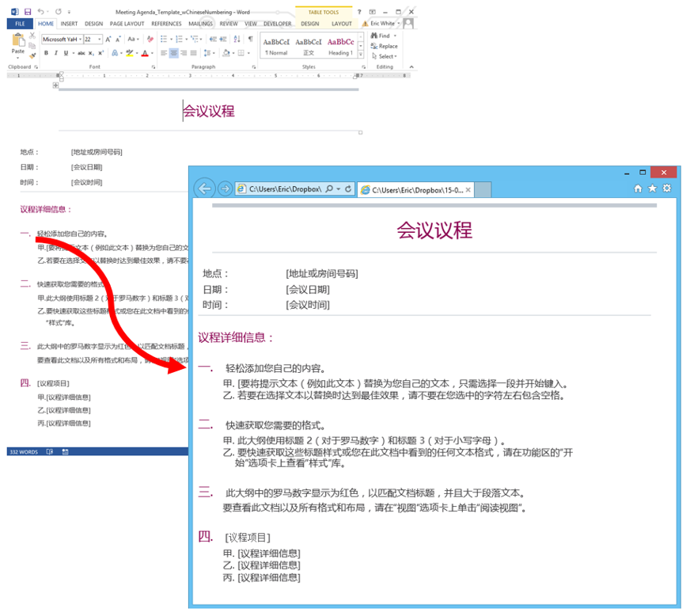This screenshot has height=616, width=690.
Task: Open the font size 22 dropdown
Action: coord(100,39)
